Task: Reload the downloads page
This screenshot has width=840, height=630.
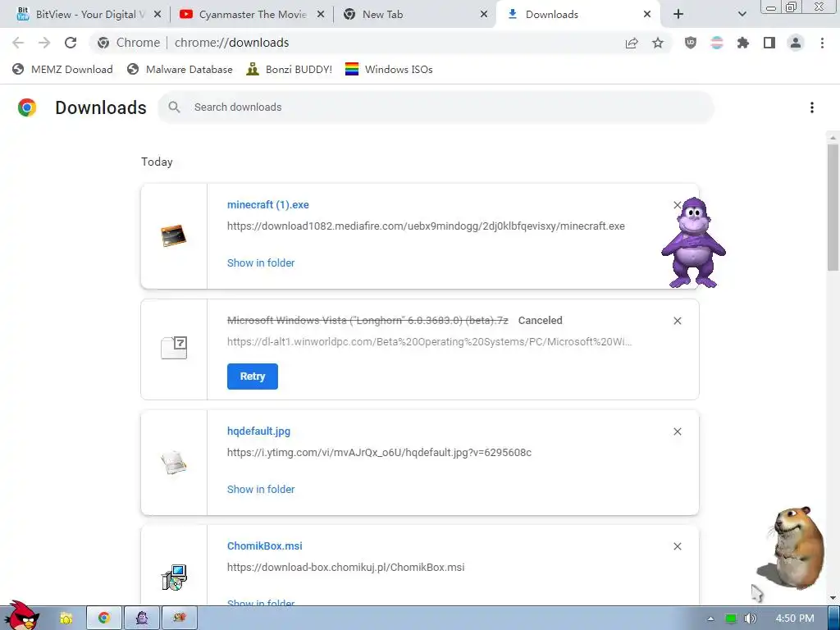Action: click(71, 43)
